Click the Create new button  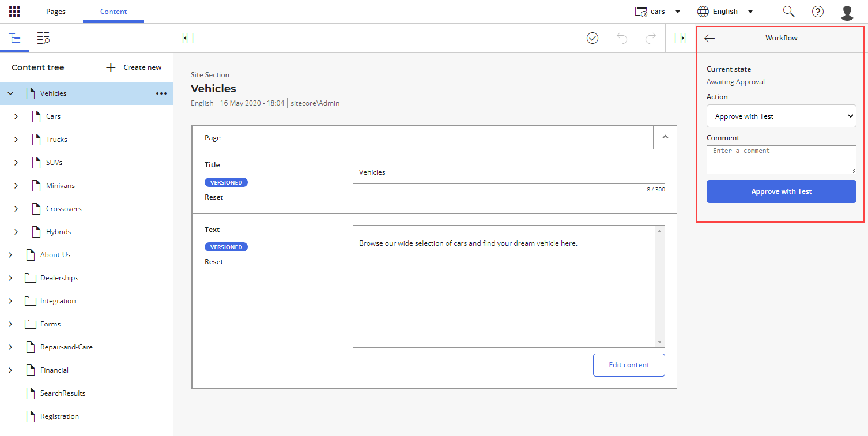134,67
